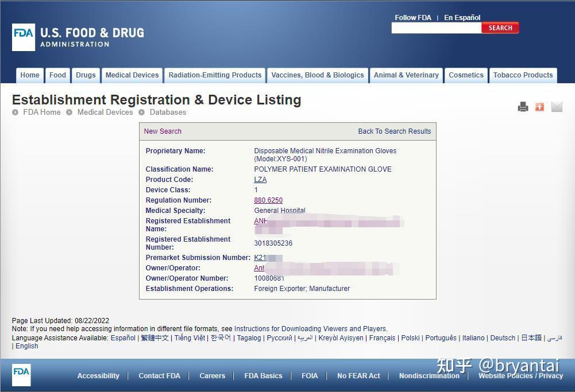The image size is (575, 392).
Task: Select Português language link
Action: click(x=441, y=338)
